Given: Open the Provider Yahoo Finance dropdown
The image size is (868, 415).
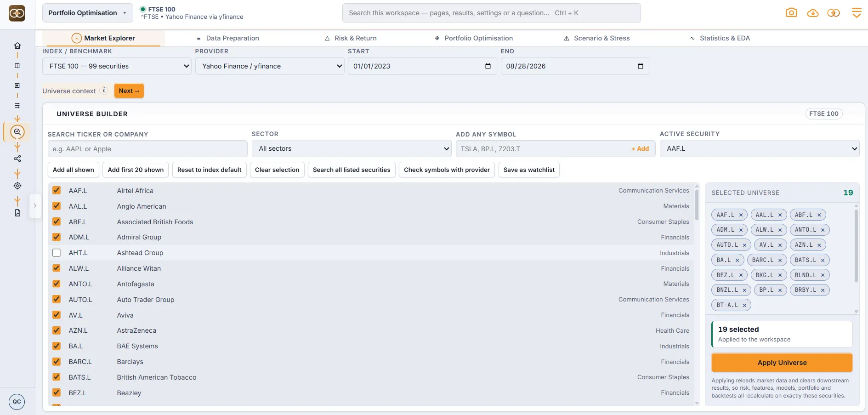Looking at the screenshot, I should pyautogui.click(x=270, y=66).
